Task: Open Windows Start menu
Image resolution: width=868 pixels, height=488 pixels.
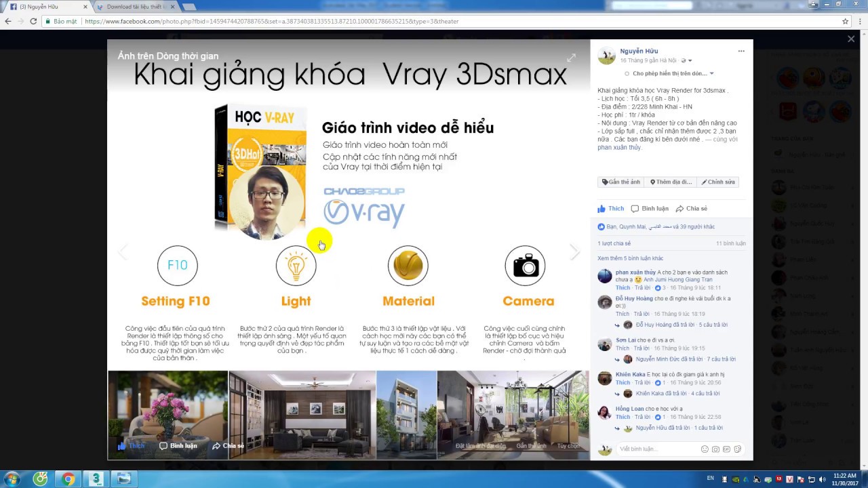Action: [12, 479]
